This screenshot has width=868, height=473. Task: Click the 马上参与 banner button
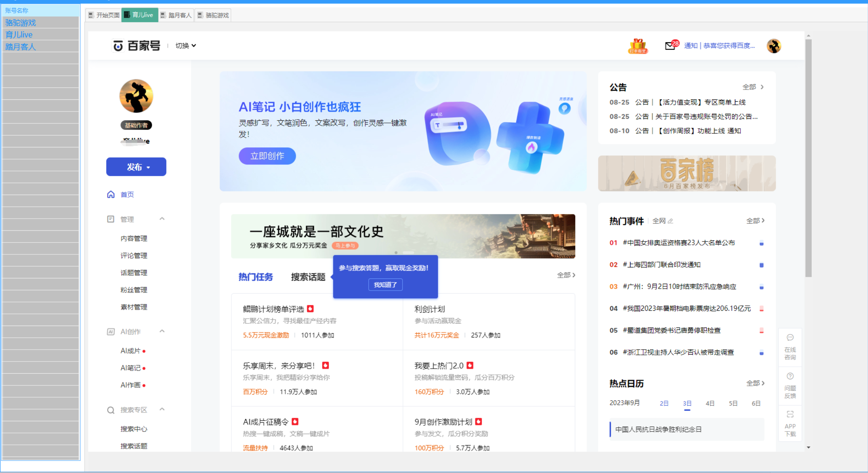point(345,246)
